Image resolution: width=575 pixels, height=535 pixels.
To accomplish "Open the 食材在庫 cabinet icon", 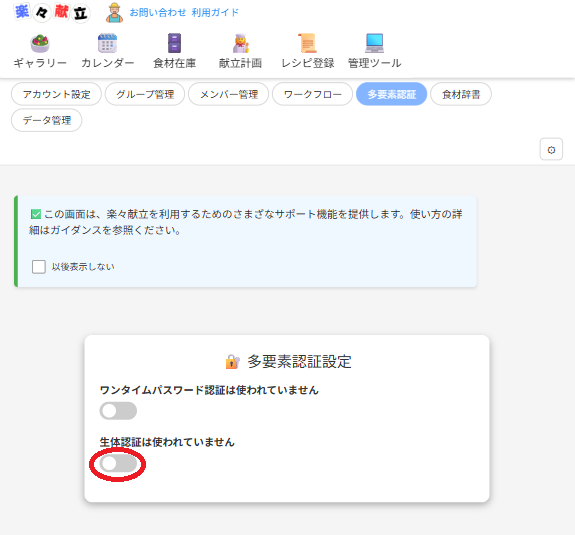I will (174, 43).
